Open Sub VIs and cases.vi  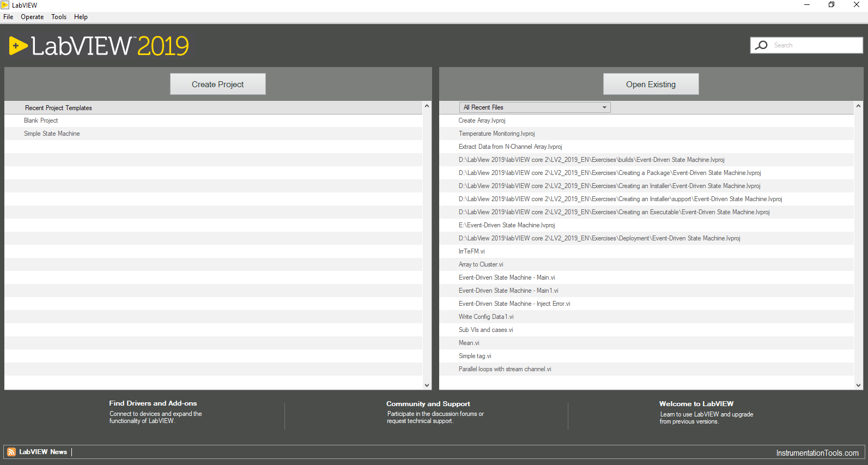[x=486, y=330]
